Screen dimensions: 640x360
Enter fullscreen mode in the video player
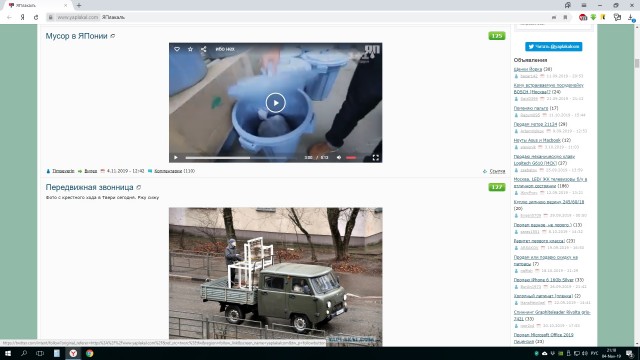click(376, 158)
